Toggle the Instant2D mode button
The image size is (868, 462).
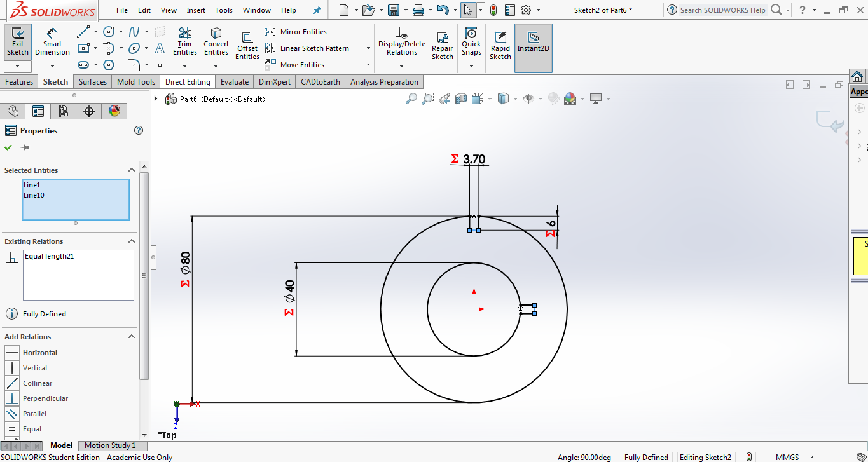[533, 41]
